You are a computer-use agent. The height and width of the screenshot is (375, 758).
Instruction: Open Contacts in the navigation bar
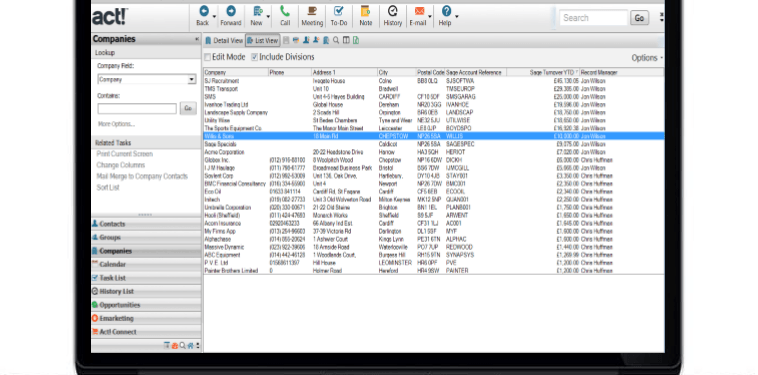(146, 224)
